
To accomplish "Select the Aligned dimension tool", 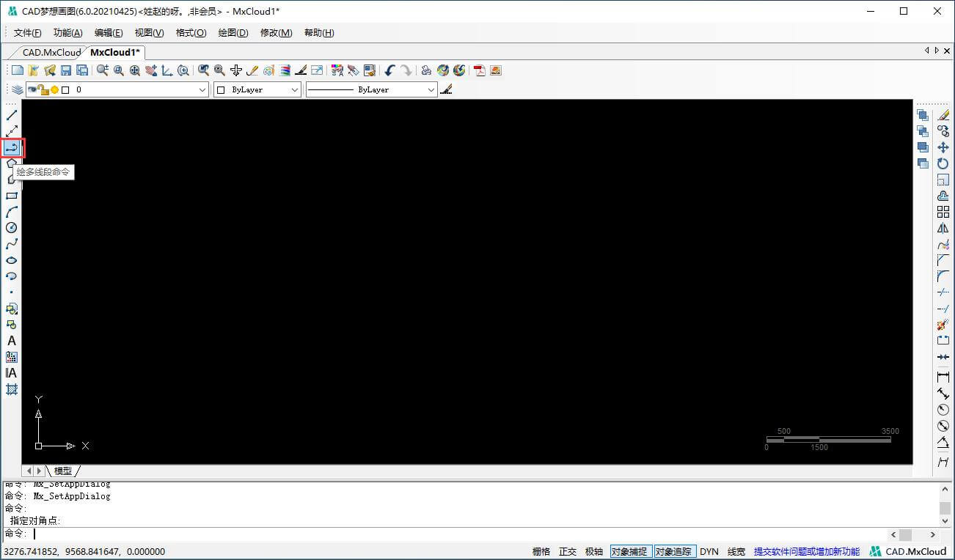I will point(943,394).
